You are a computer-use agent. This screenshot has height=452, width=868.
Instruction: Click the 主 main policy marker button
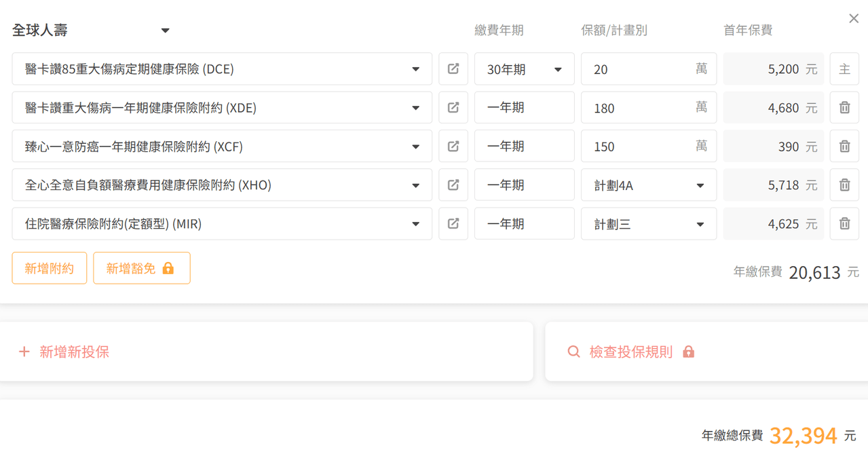844,69
